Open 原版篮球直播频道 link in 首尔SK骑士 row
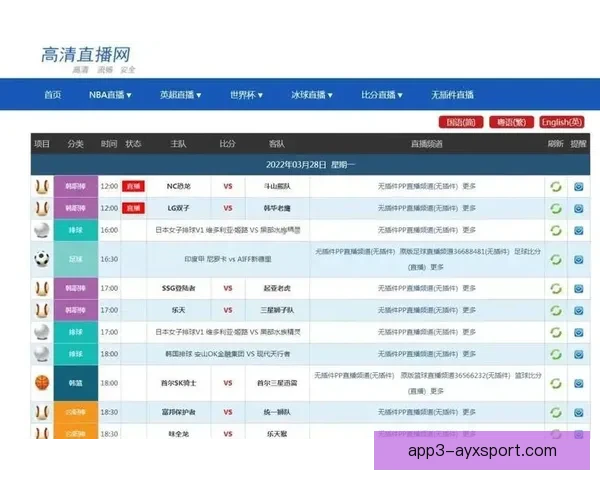Screen dimensions: 600x480 pos(455,376)
